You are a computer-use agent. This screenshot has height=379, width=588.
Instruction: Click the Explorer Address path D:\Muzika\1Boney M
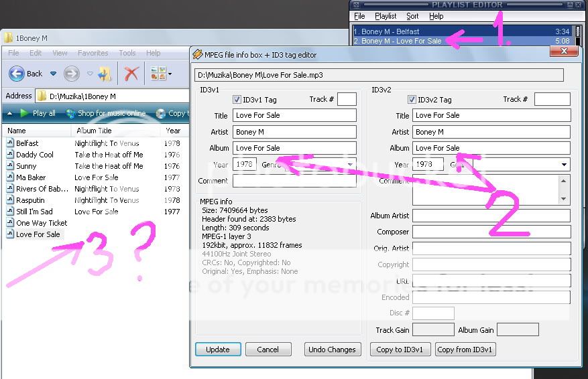[83, 96]
